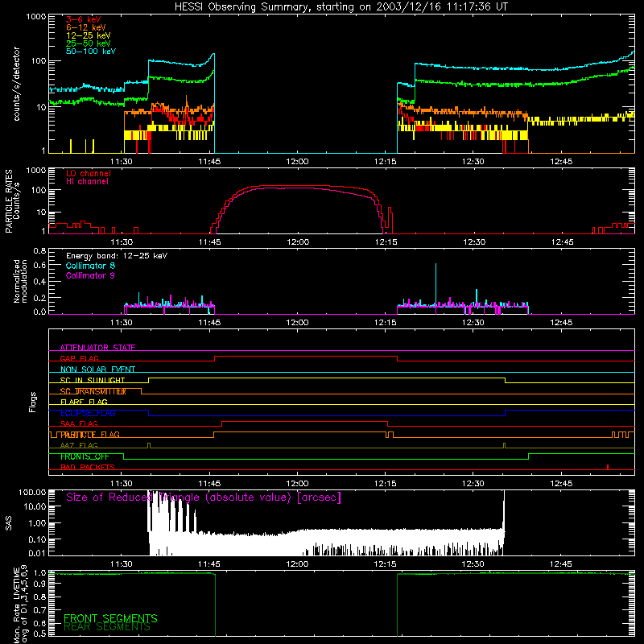Image resolution: width=644 pixels, height=644 pixels.
Task: Click 'Energy band: 12-25 keV' text
Action: click(117, 256)
